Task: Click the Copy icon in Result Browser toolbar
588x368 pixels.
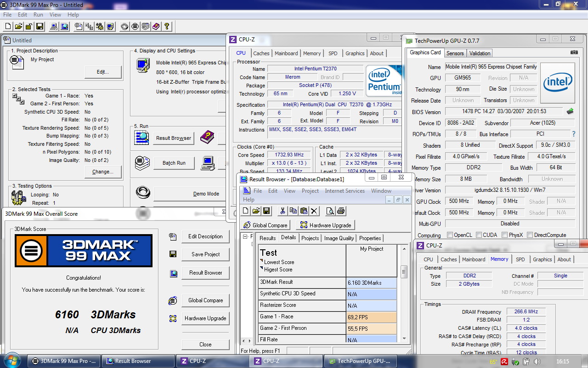Action: tap(293, 211)
